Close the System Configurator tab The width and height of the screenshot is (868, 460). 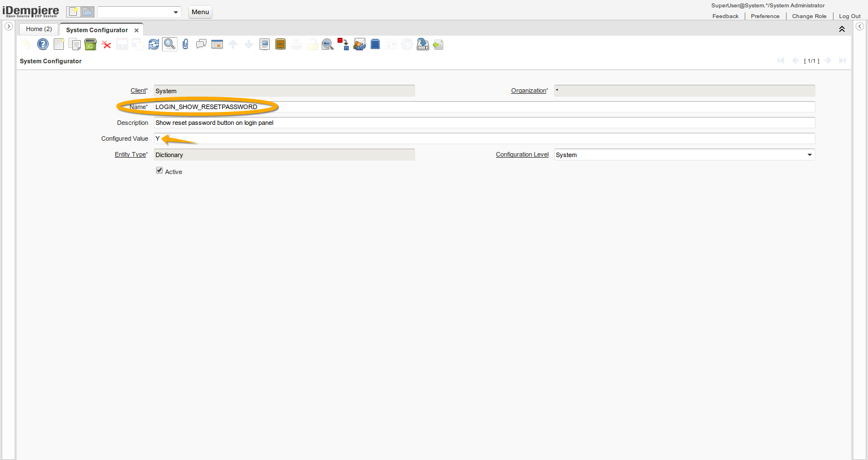coord(136,31)
